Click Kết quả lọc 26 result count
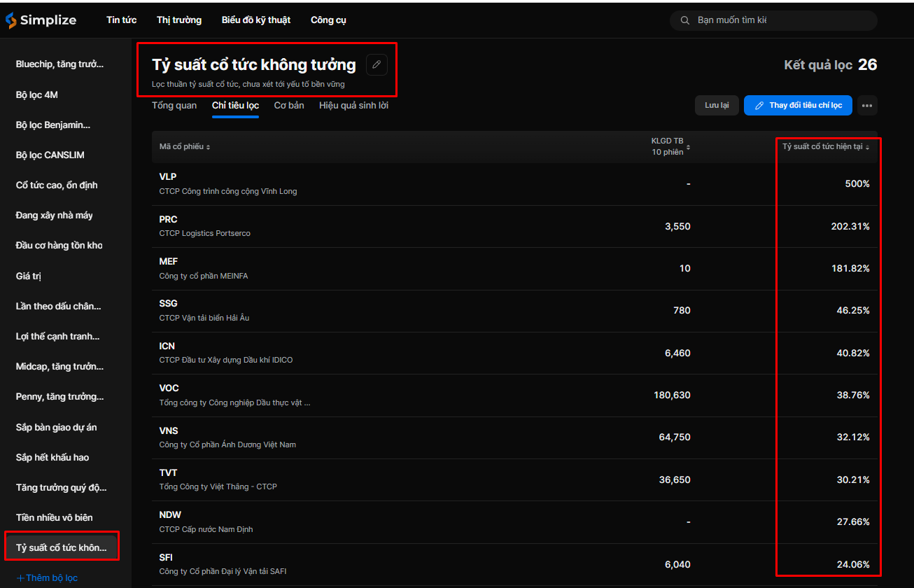Viewport: 914px width, 588px height. [x=831, y=65]
